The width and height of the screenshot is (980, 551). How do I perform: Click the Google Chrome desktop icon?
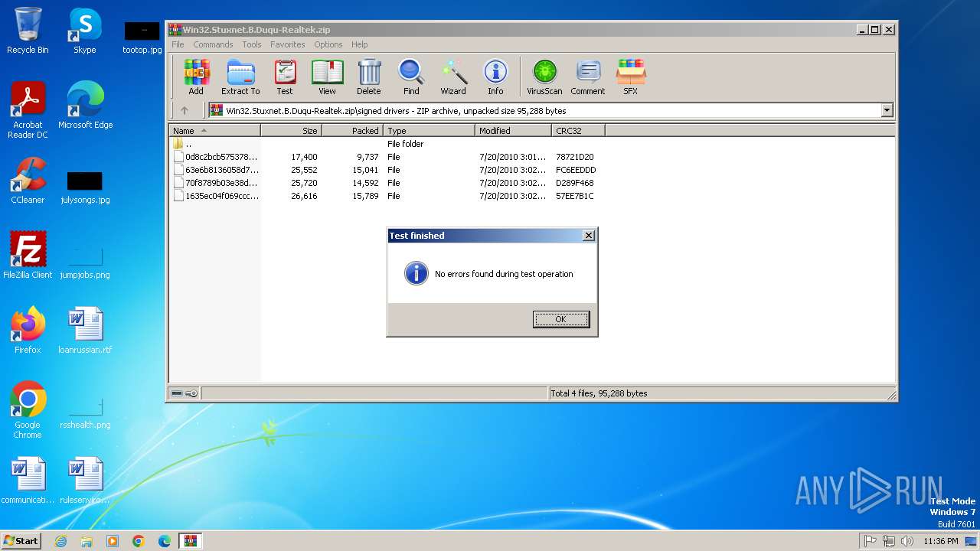tap(28, 410)
